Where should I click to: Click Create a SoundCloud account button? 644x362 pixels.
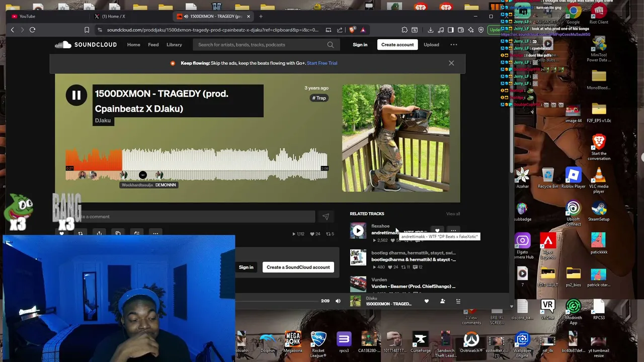coord(298,267)
